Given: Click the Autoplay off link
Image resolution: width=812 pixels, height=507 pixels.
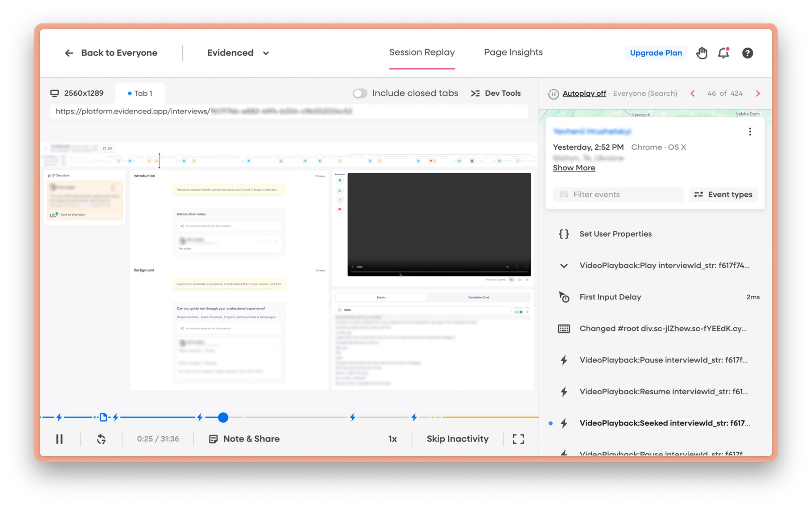Looking at the screenshot, I should (x=584, y=93).
